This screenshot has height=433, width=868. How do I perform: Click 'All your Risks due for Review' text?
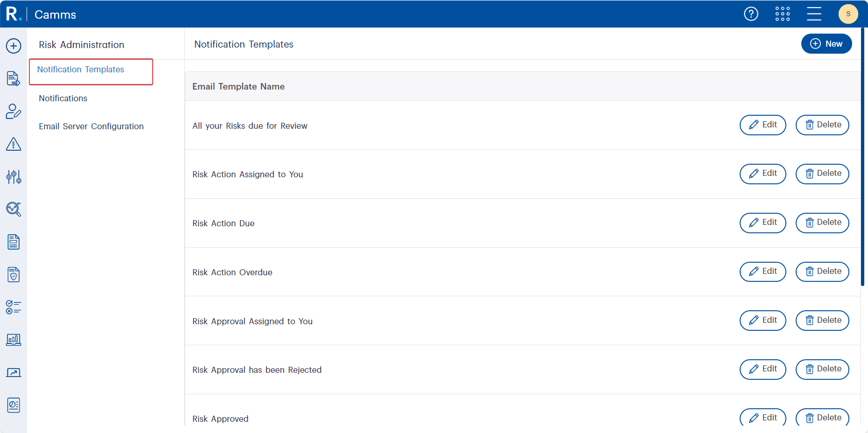click(x=250, y=126)
